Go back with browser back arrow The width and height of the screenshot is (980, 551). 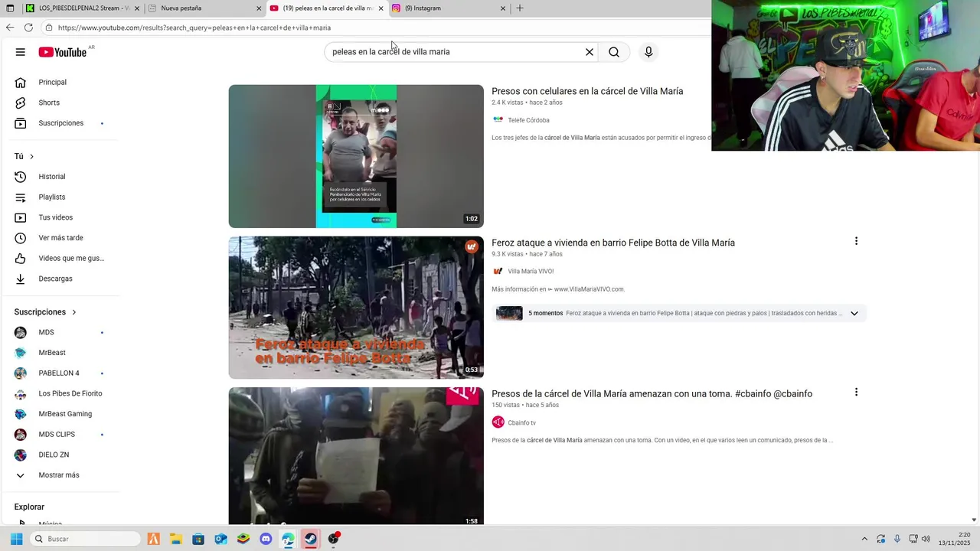click(x=10, y=28)
